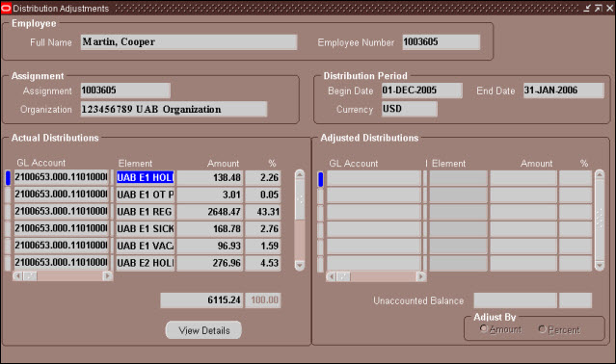Click the Currency field USD
The image size is (616, 364).
409,109
